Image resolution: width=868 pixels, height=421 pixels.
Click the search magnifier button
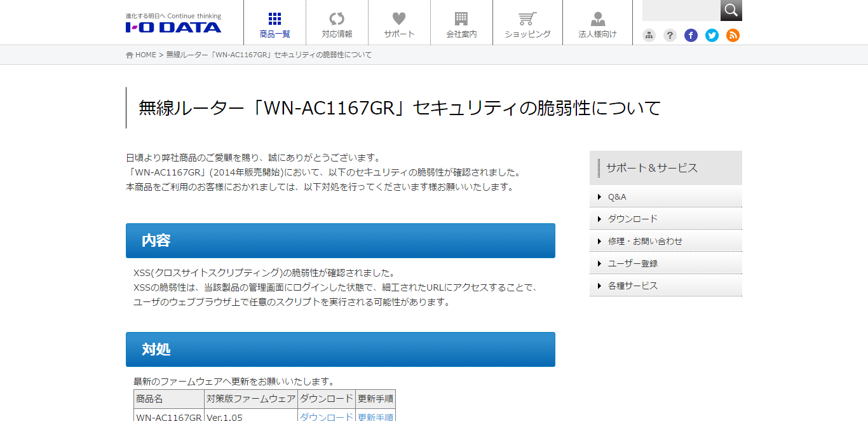[731, 10]
